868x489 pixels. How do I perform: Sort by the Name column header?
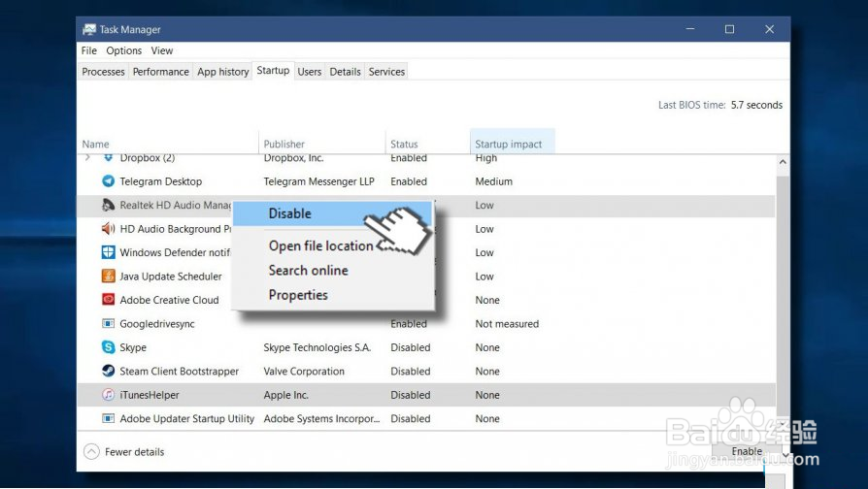[168, 144]
